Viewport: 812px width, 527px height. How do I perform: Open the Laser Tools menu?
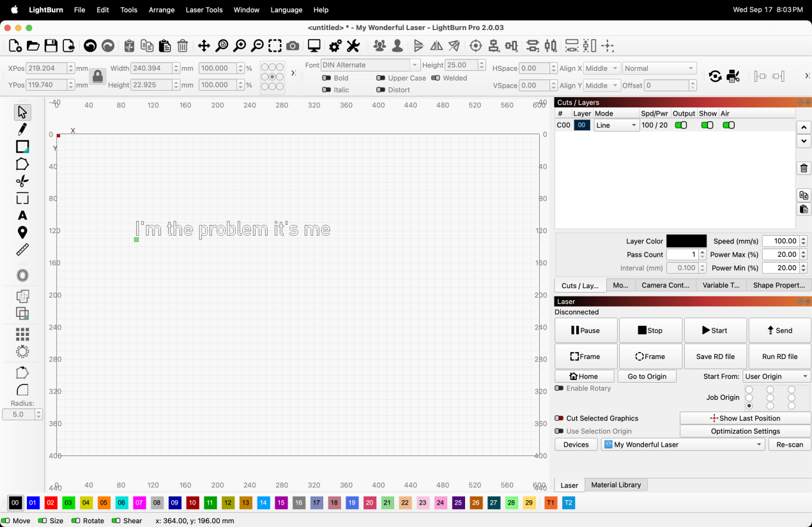tap(204, 10)
